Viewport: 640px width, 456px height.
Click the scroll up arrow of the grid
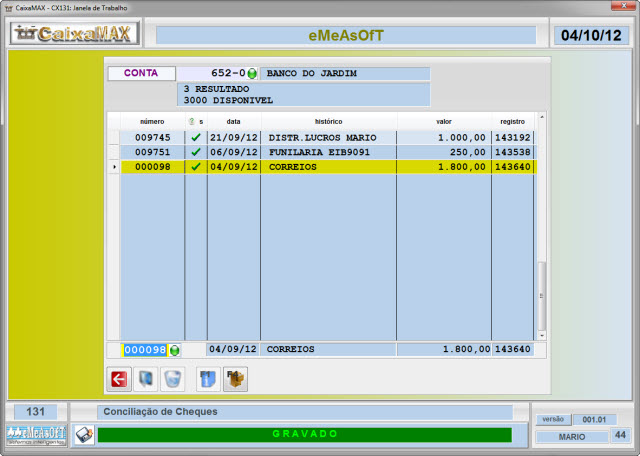542,118
